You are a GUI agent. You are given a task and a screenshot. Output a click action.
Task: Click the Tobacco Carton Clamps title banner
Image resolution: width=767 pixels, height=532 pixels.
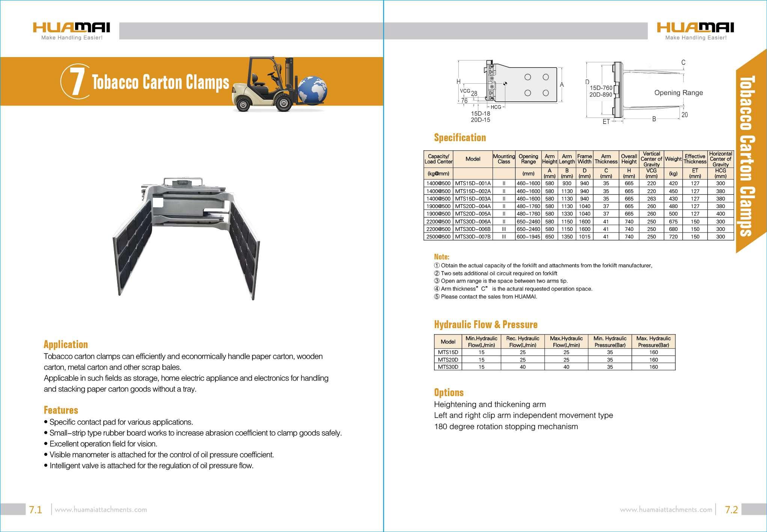160,82
